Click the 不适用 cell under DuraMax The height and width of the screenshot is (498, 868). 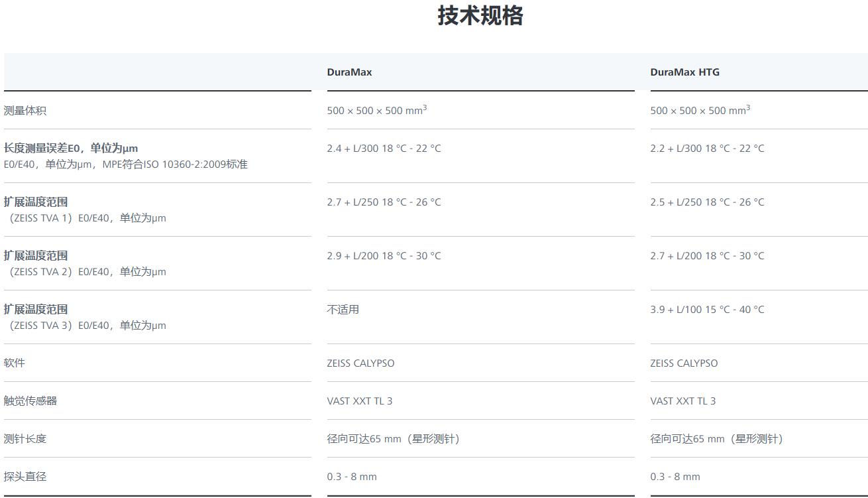[343, 310]
